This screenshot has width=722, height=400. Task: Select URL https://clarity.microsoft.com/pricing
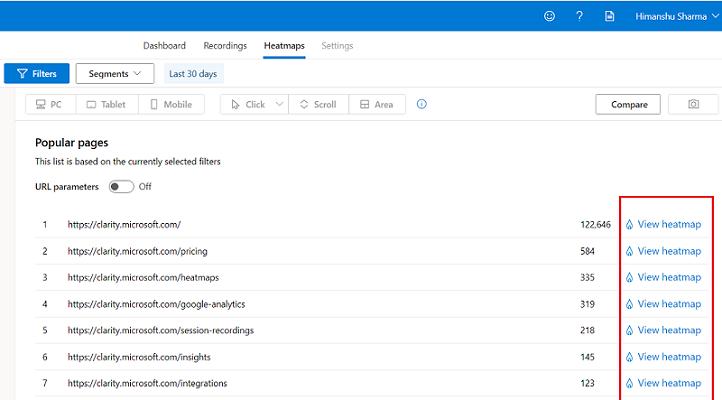(137, 251)
